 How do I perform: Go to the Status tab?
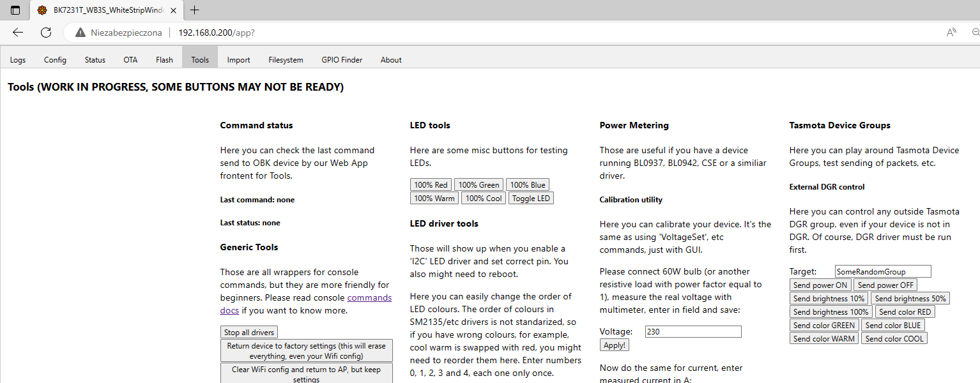pyautogui.click(x=95, y=60)
